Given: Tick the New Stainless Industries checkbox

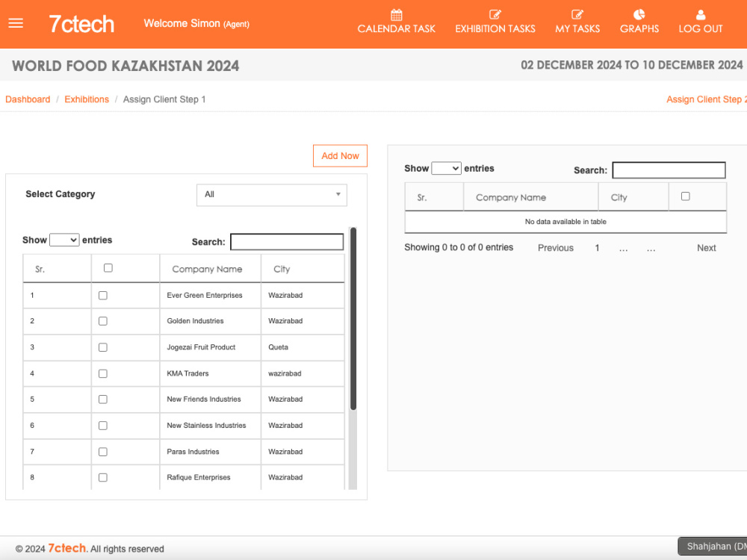Looking at the screenshot, I should [103, 426].
